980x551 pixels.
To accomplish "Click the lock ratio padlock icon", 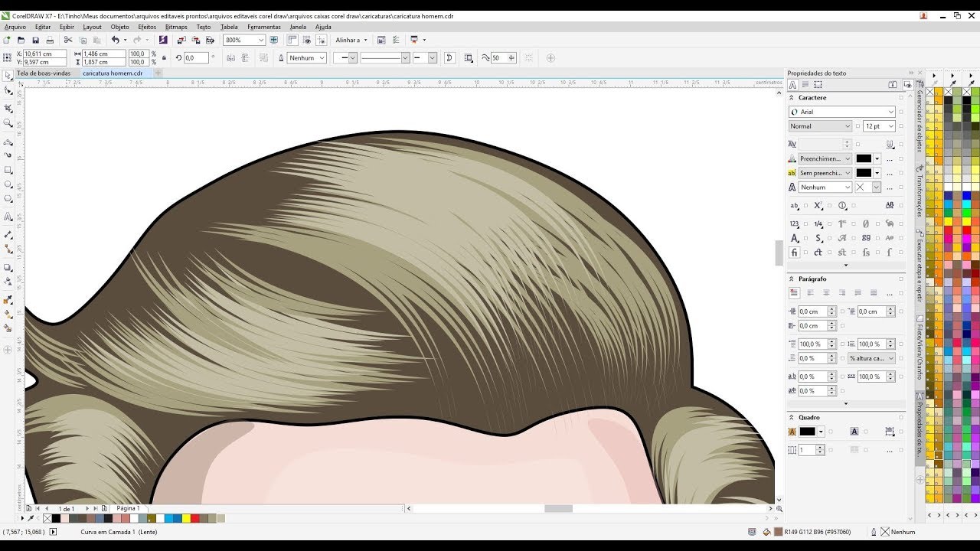I will [164, 57].
